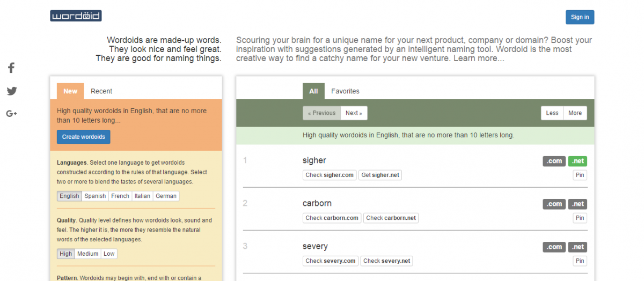The width and height of the screenshot is (644, 281).
Task: Check sigher.com availability
Action: tap(330, 175)
